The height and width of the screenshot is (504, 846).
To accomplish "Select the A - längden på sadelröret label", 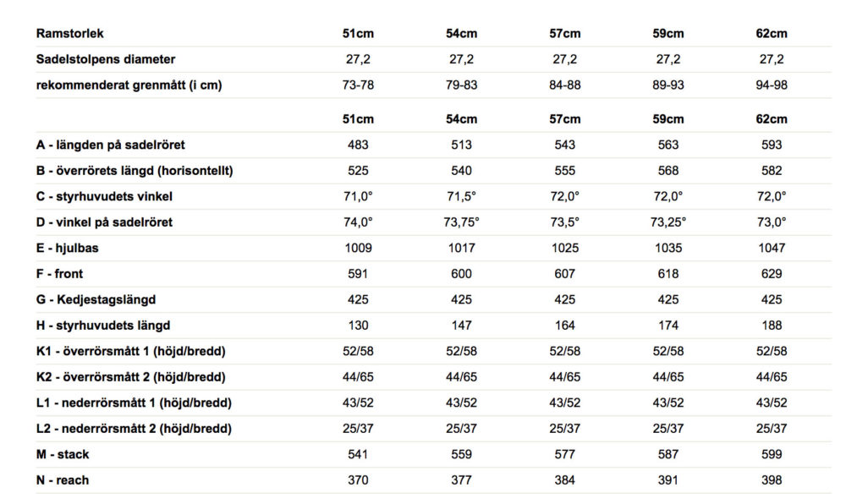I will coord(111,145).
